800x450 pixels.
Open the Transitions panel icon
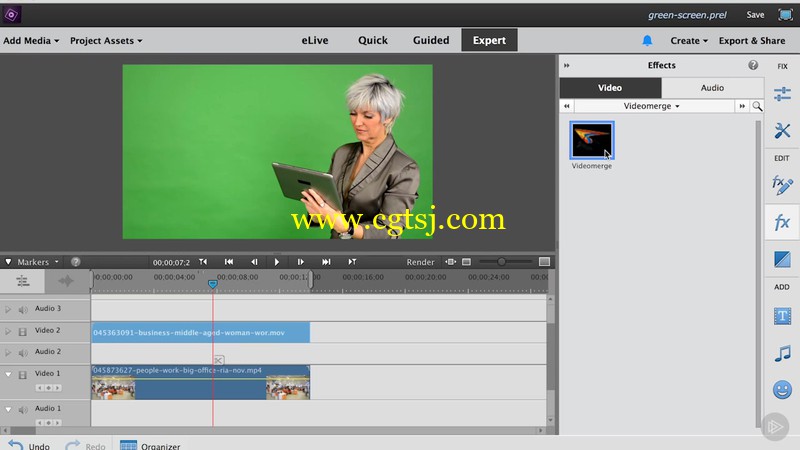(782, 259)
